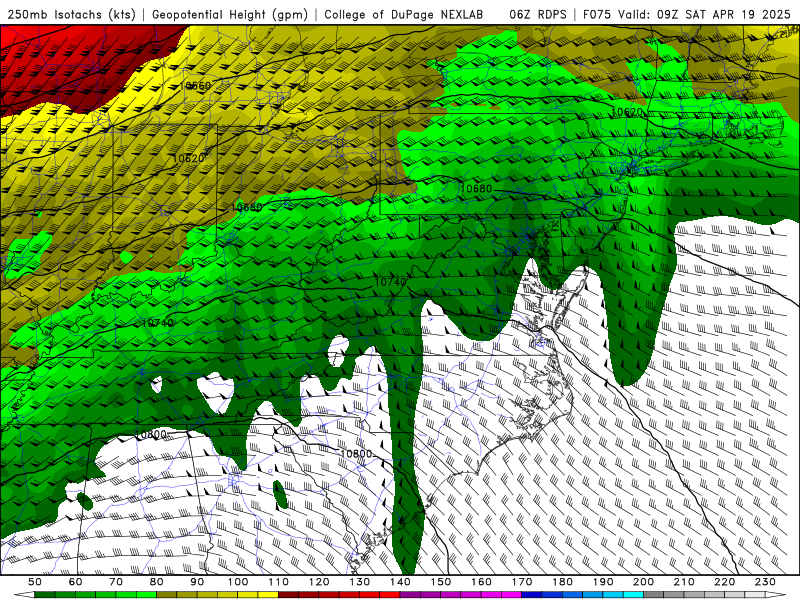Click the 150 kts label on color scale
The height and width of the screenshot is (600, 800).
[x=441, y=582]
